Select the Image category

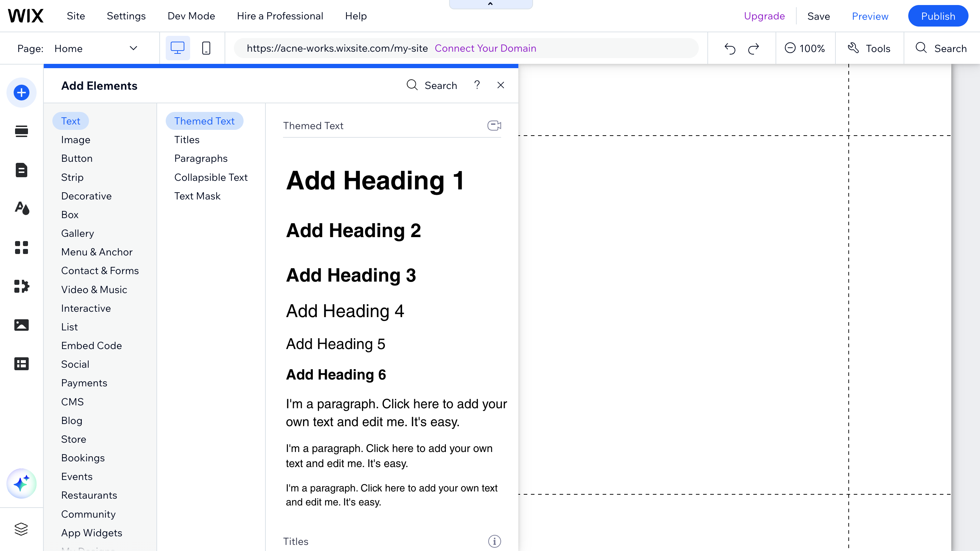pos(75,140)
